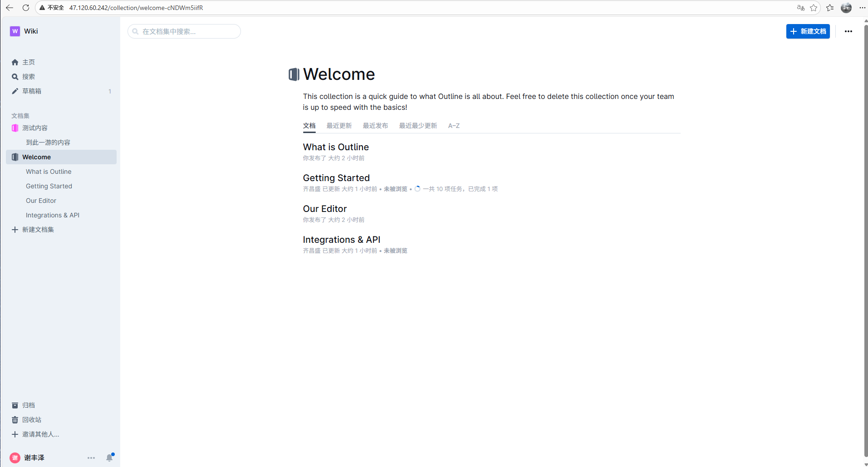This screenshot has width=868, height=467.
Task: Open the Getting Started document
Action: 336,178
